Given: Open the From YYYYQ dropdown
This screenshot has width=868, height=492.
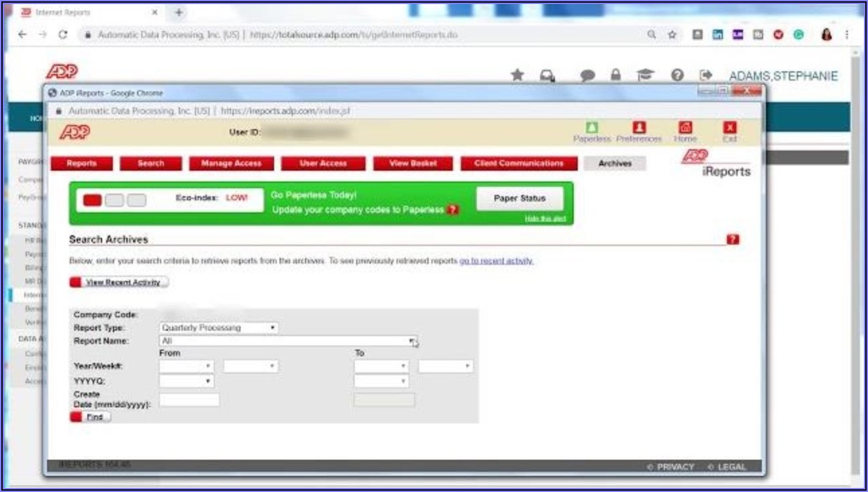Looking at the screenshot, I should (186, 382).
